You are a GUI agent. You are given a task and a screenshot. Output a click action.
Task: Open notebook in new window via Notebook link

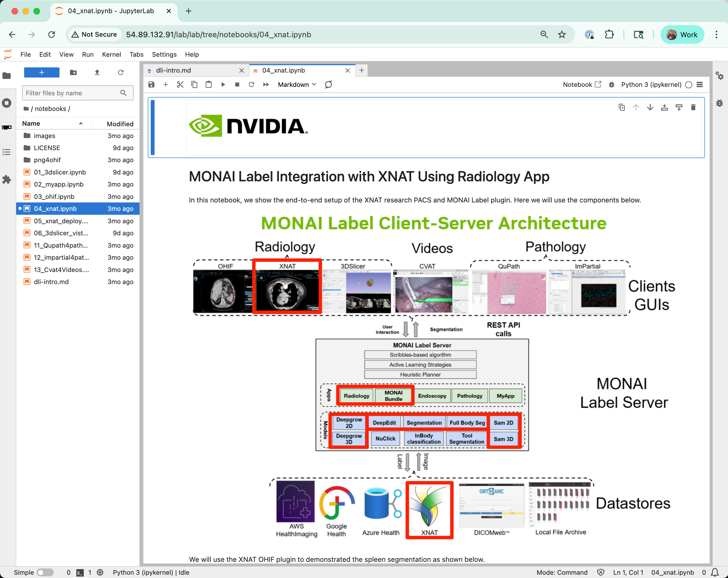582,85
